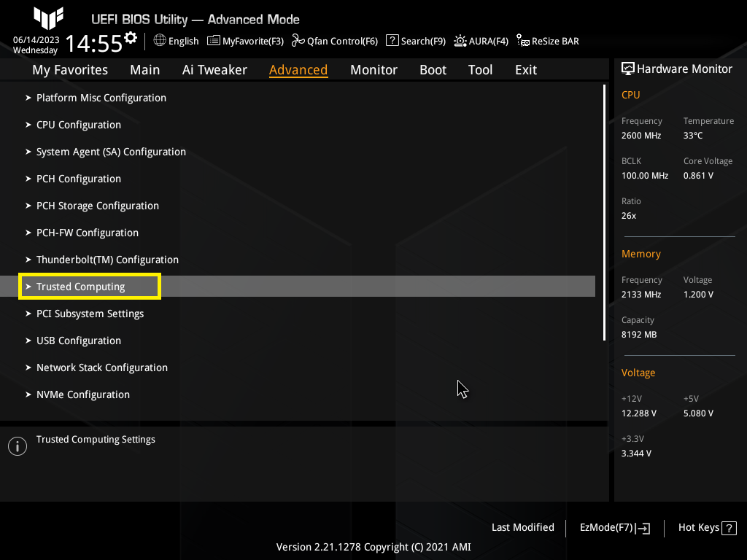Open Network Stack Configuration submenu

pos(102,367)
